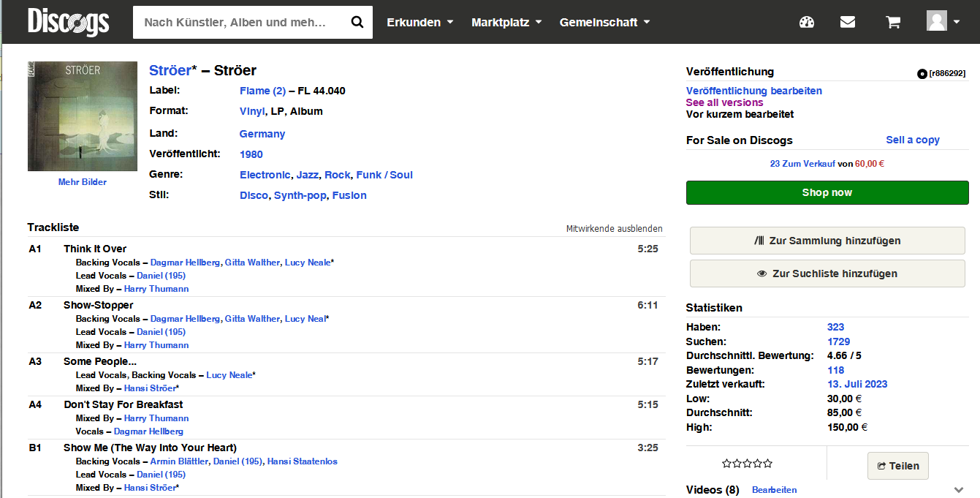The height and width of the screenshot is (498, 980).
Task: Click Zur Sammlung hinzufügen button
Action: tap(827, 241)
